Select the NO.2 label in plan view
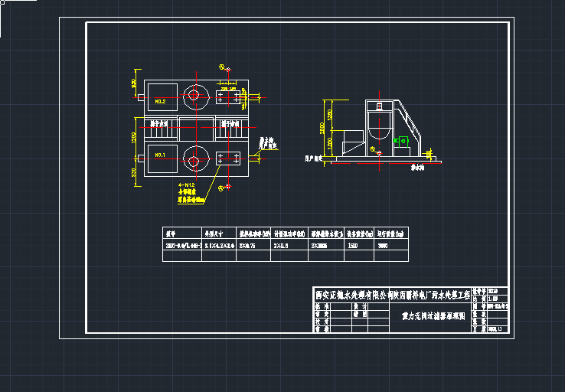565x392 pixels. coord(161,101)
